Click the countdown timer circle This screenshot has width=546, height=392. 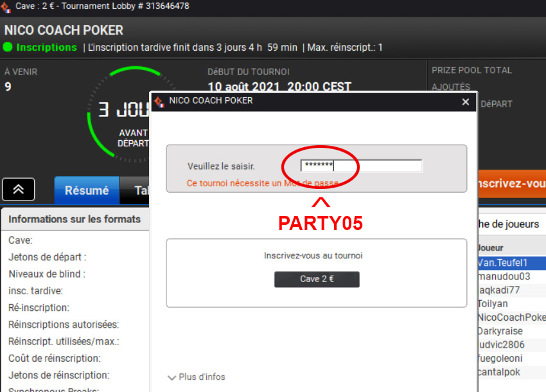[x=118, y=115]
